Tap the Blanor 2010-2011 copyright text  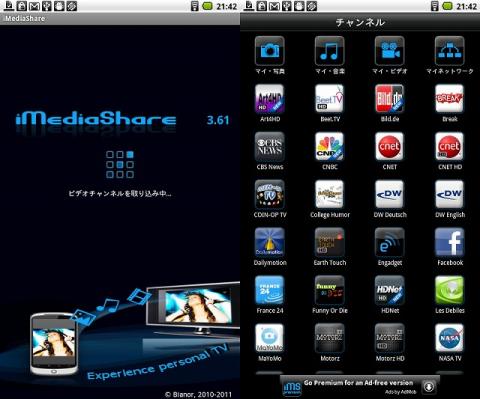pyautogui.click(x=198, y=394)
